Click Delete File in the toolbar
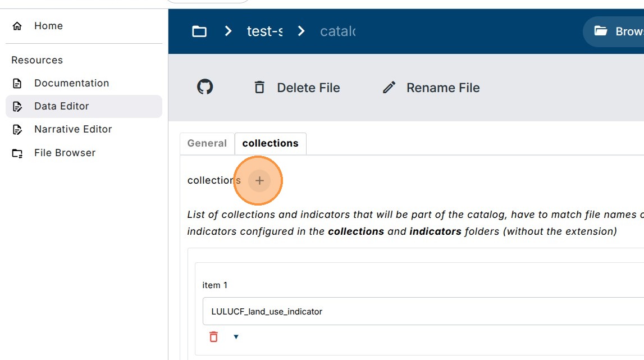Screen dimensions: 644x360 click(x=297, y=88)
